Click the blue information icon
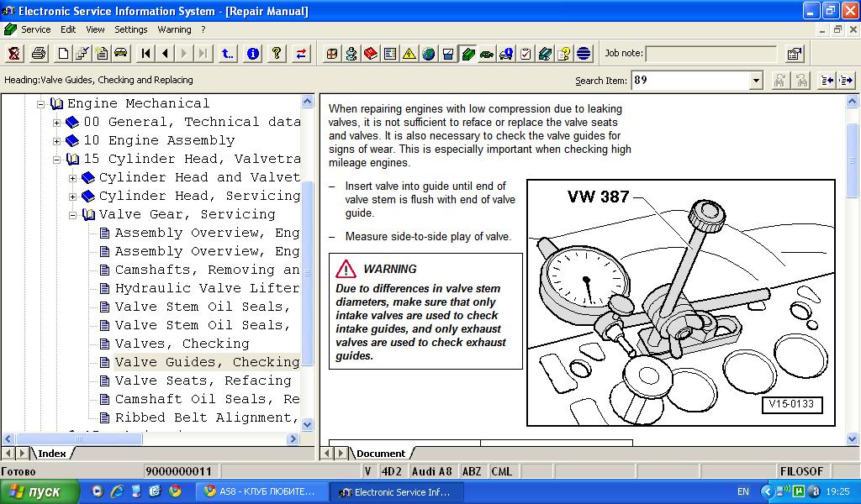Viewport: 861px width, 504px height. [x=252, y=54]
